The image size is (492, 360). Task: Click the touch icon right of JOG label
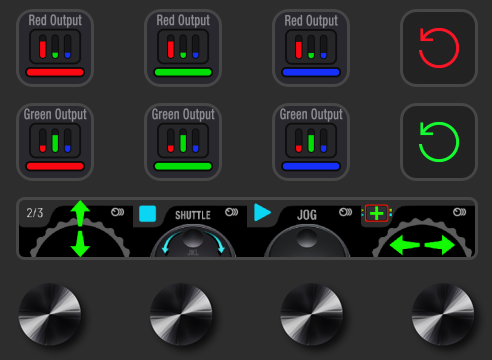coord(345,212)
